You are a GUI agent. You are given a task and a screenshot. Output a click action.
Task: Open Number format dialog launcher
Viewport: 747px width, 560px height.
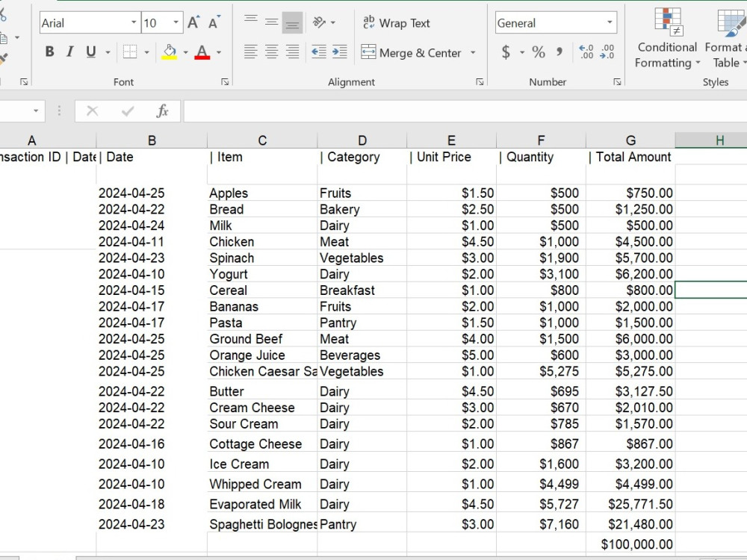pyautogui.click(x=617, y=82)
